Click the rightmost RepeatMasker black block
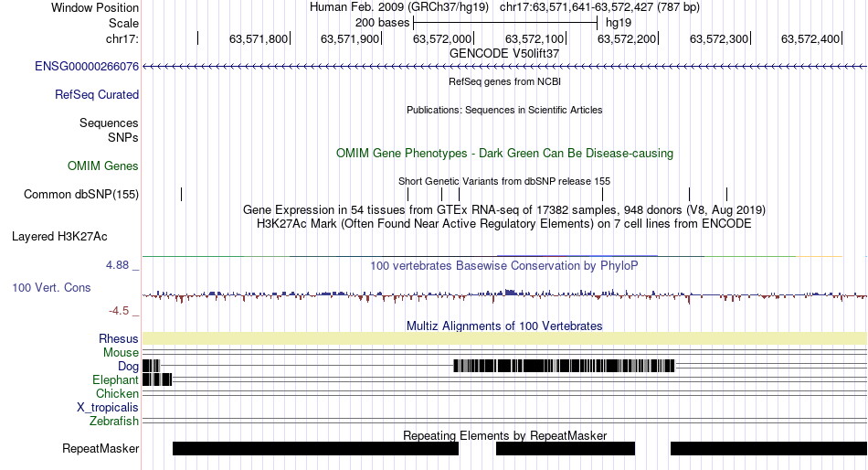This screenshot has height=470, width=868. pos(769,448)
